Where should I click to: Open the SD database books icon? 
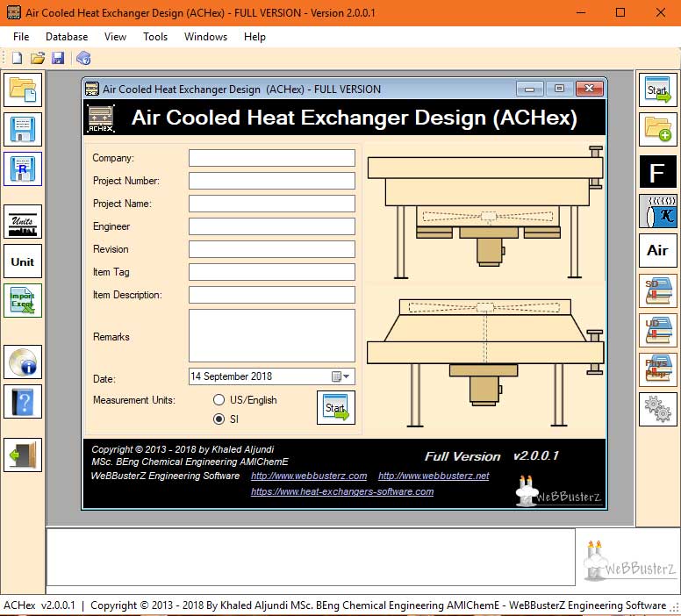click(657, 291)
